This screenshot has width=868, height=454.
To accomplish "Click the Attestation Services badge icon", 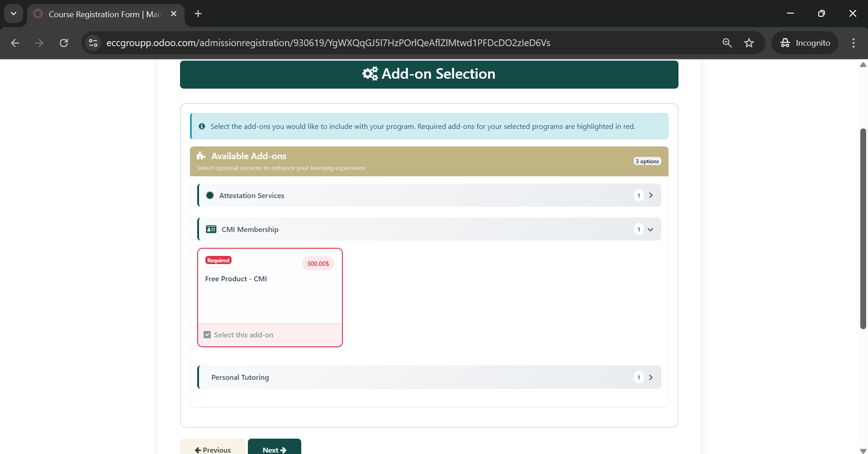I will [x=210, y=195].
